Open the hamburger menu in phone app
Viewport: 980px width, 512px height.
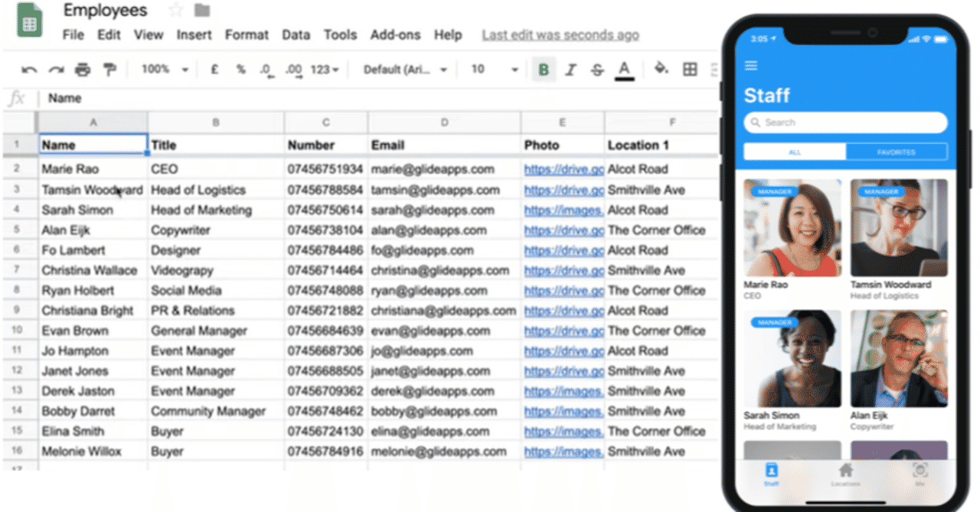[x=751, y=66]
